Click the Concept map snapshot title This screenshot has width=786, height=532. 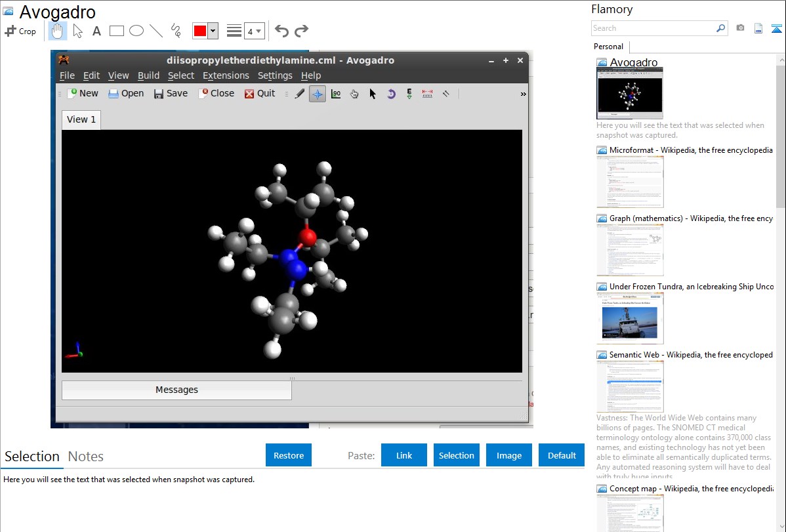pos(692,489)
